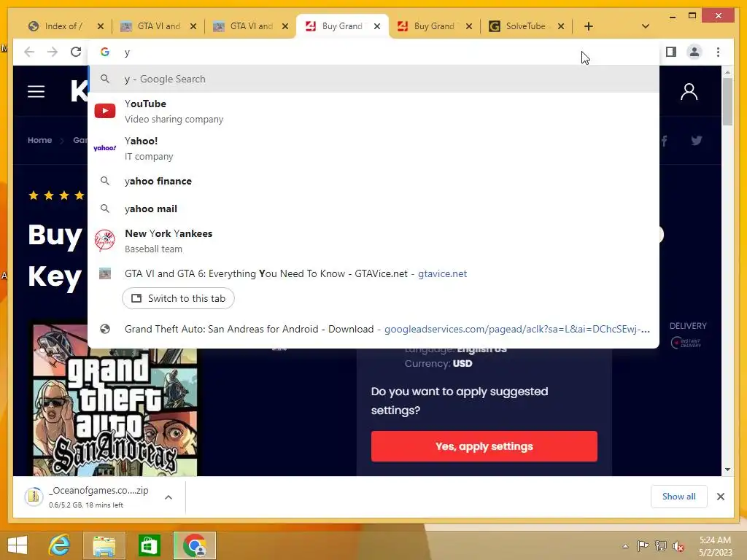This screenshot has height=560, width=747.
Task: Select the 'yahoo finance' suggestion
Action: click(x=373, y=181)
